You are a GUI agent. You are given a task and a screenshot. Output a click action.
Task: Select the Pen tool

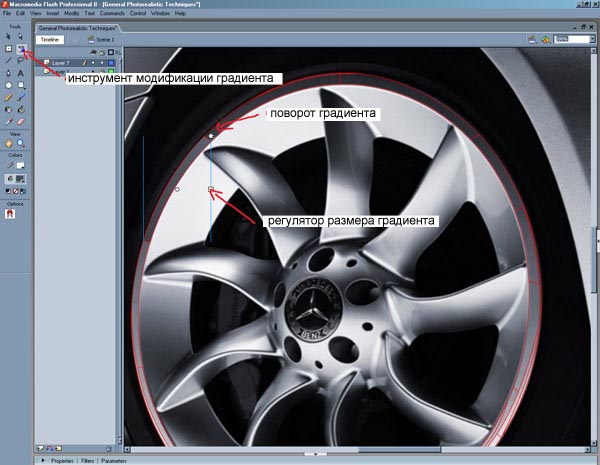click(x=8, y=73)
